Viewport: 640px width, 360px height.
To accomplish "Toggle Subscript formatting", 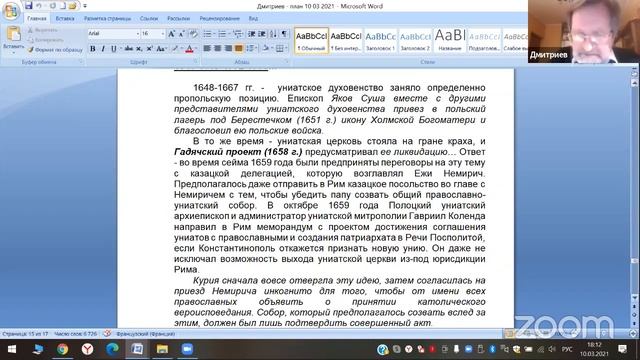I will tap(139, 49).
